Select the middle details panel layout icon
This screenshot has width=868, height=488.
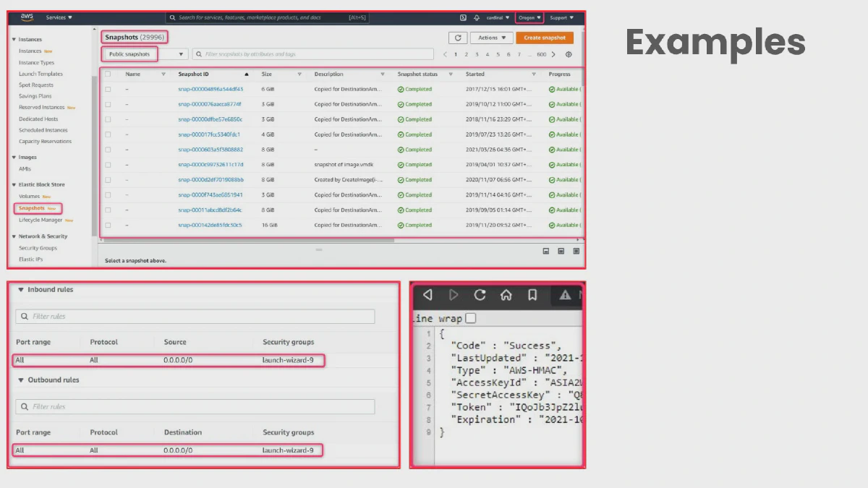click(x=561, y=251)
